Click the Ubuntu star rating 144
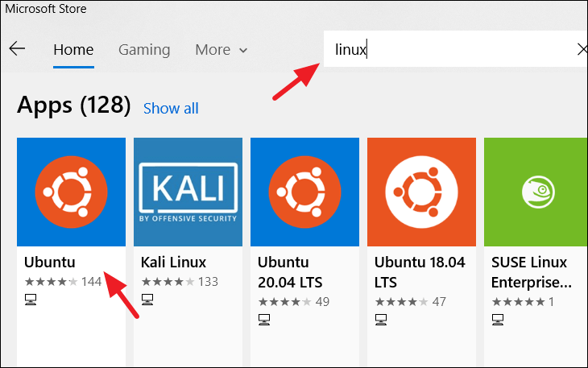This screenshot has width=588, height=368. (x=63, y=281)
